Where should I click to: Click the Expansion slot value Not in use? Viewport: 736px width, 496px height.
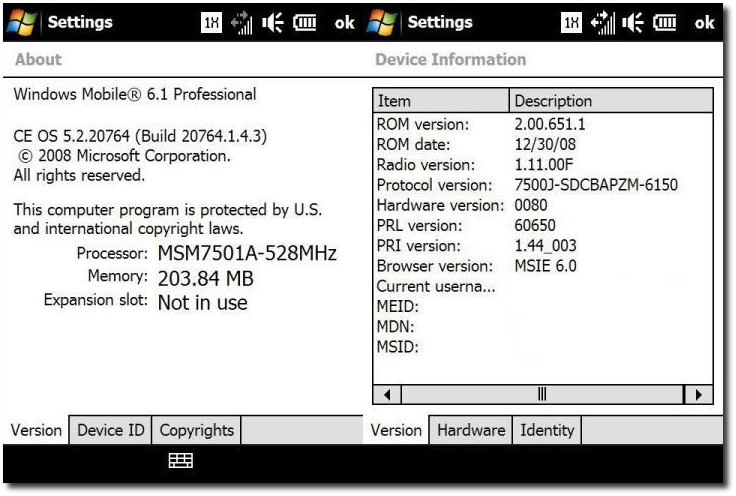point(203,303)
